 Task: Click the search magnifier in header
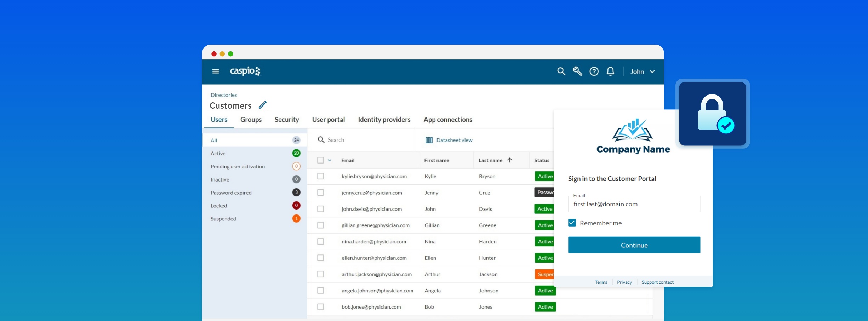pos(561,71)
